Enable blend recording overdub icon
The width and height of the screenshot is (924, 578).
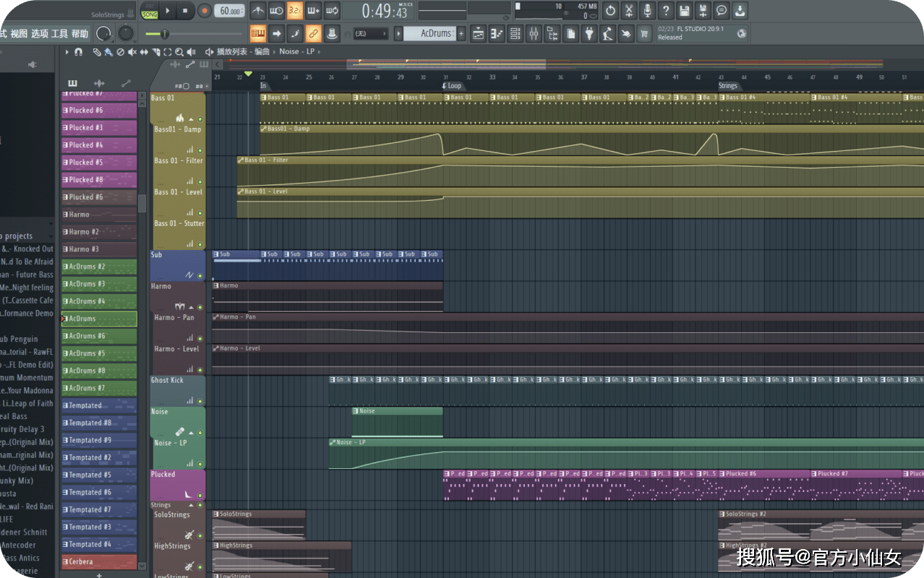[313, 11]
